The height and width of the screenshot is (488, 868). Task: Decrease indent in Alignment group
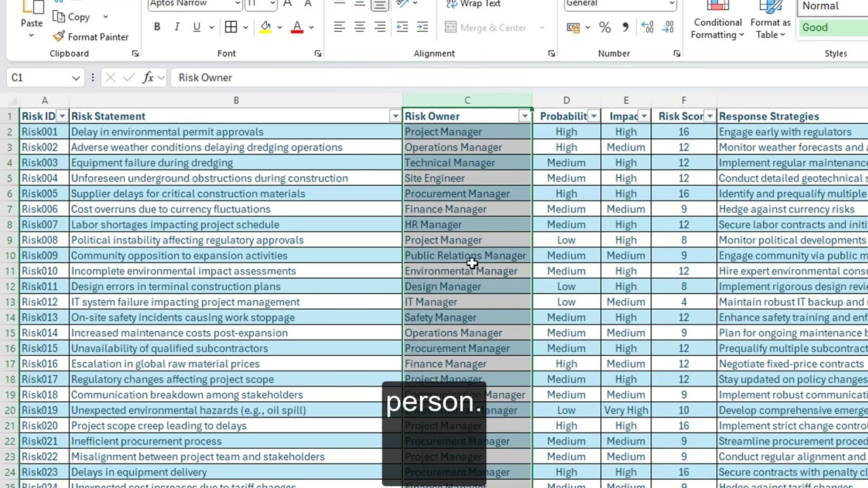[x=402, y=27]
